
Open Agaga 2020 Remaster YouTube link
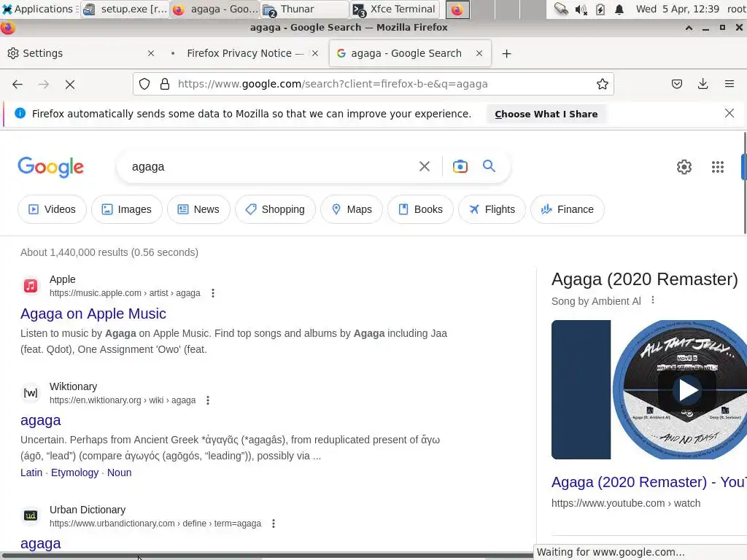tap(649, 483)
